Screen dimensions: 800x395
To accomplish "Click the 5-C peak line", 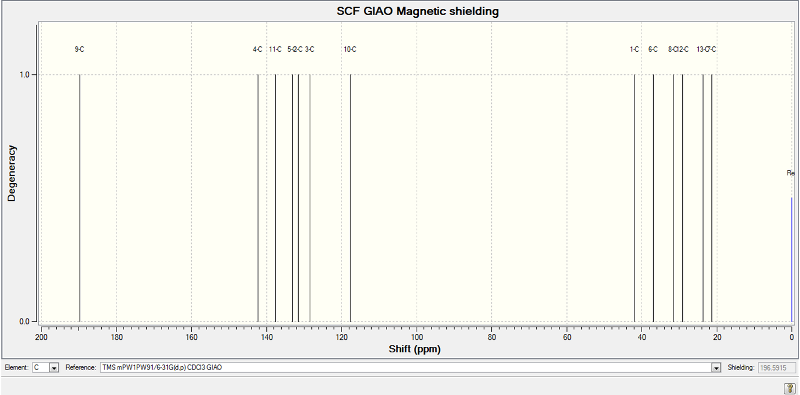I will (292, 198).
